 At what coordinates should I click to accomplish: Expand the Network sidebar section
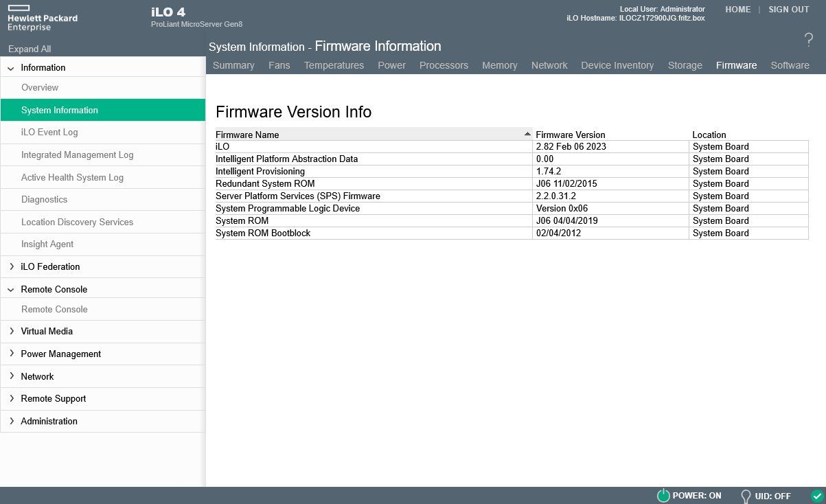[x=11, y=376]
